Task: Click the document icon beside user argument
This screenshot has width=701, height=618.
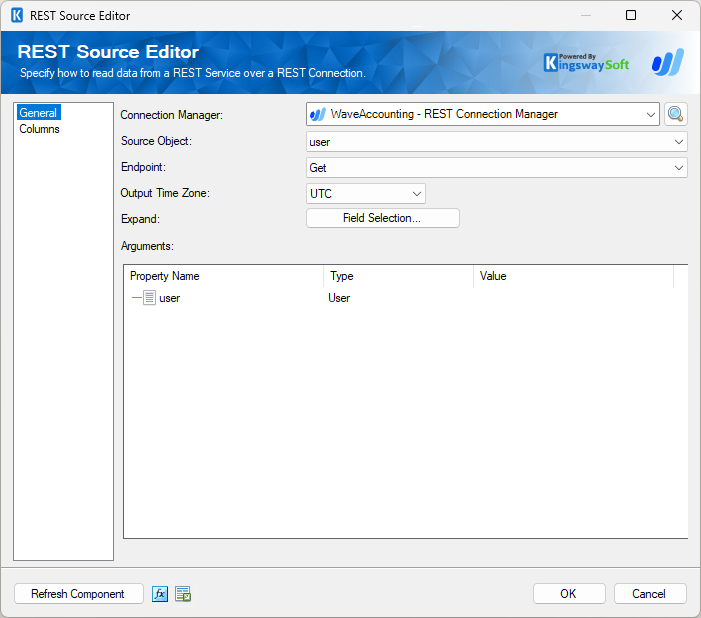Action: pyautogui.click(x=149, y=298)
